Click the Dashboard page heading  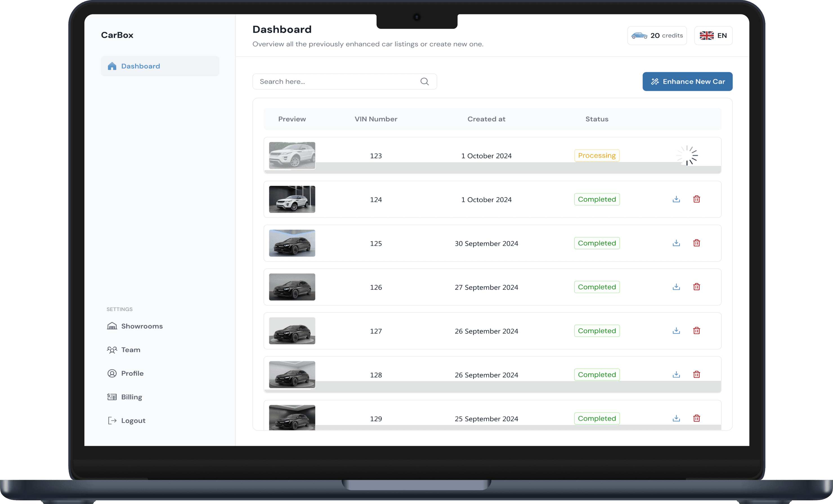click(282, 29)
